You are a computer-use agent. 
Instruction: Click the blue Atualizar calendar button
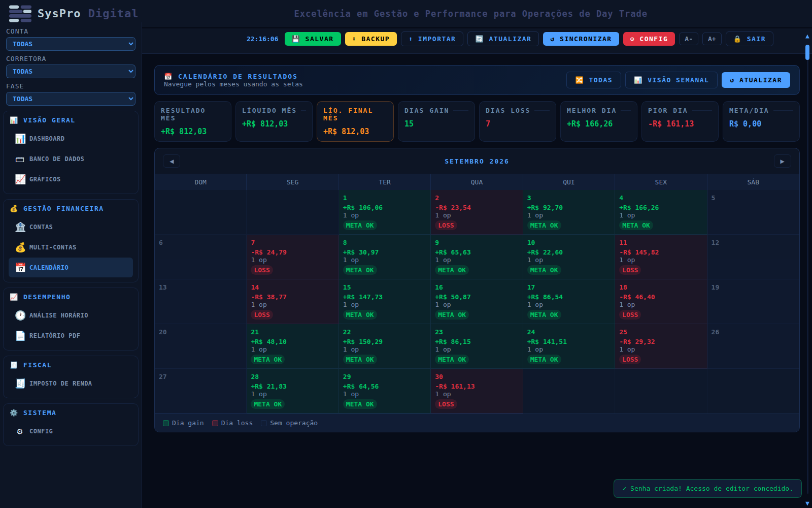click(756, 80)
